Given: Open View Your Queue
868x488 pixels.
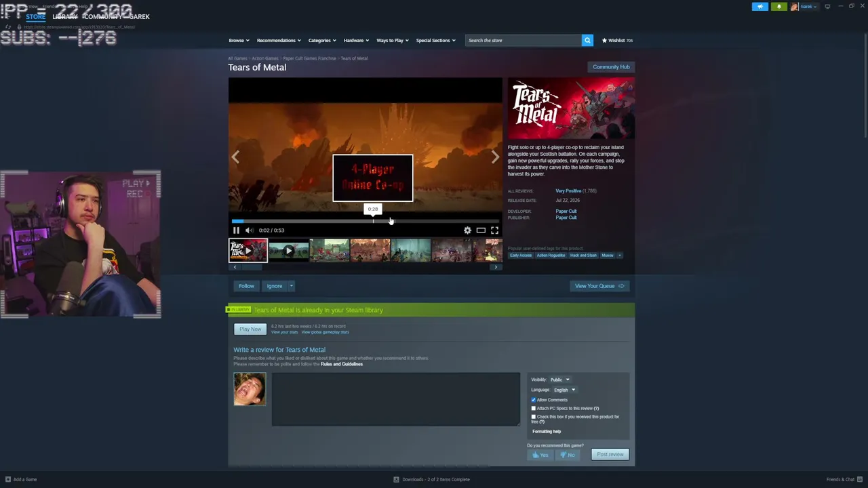Looking at the screenshot, I should (599, 286).
